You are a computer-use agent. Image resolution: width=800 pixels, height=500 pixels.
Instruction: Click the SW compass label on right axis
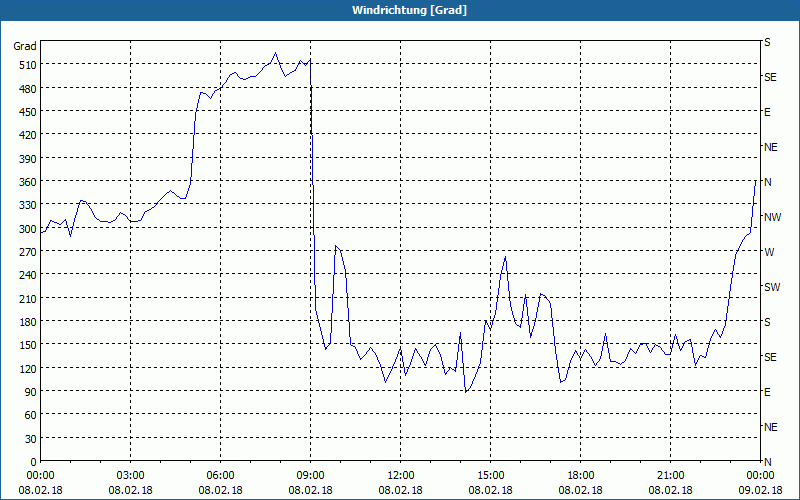[772, 287]
